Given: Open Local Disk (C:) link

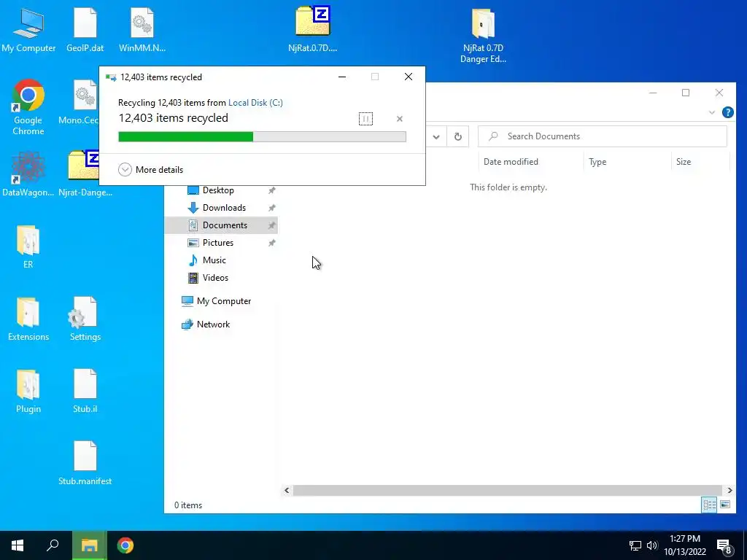Looking at the screenshot, I should pos(255,102).
